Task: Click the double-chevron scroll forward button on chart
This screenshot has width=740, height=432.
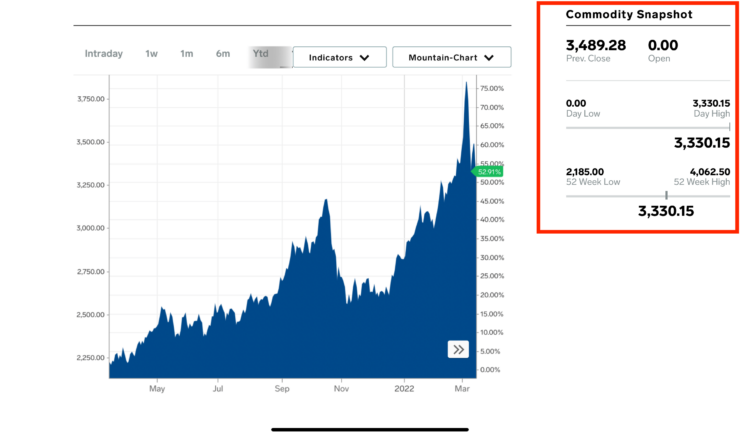Action: (x=458, y=349)
